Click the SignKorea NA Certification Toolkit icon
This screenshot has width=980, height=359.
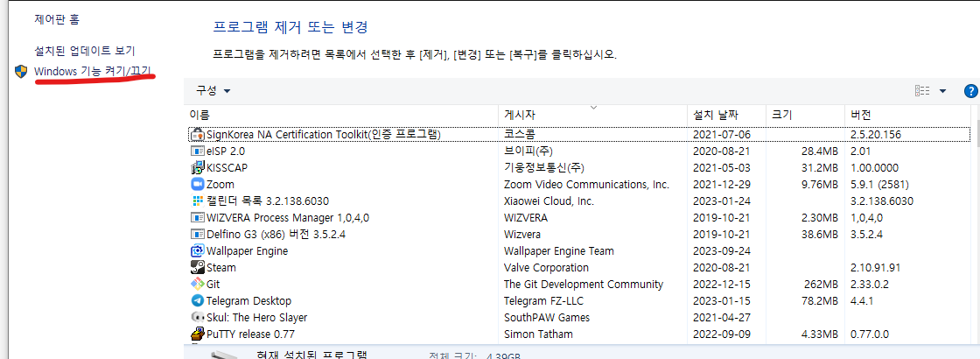tap(198, 135)
